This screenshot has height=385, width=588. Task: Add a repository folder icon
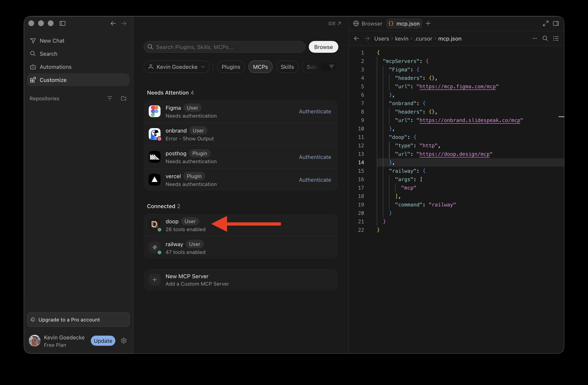124,99
